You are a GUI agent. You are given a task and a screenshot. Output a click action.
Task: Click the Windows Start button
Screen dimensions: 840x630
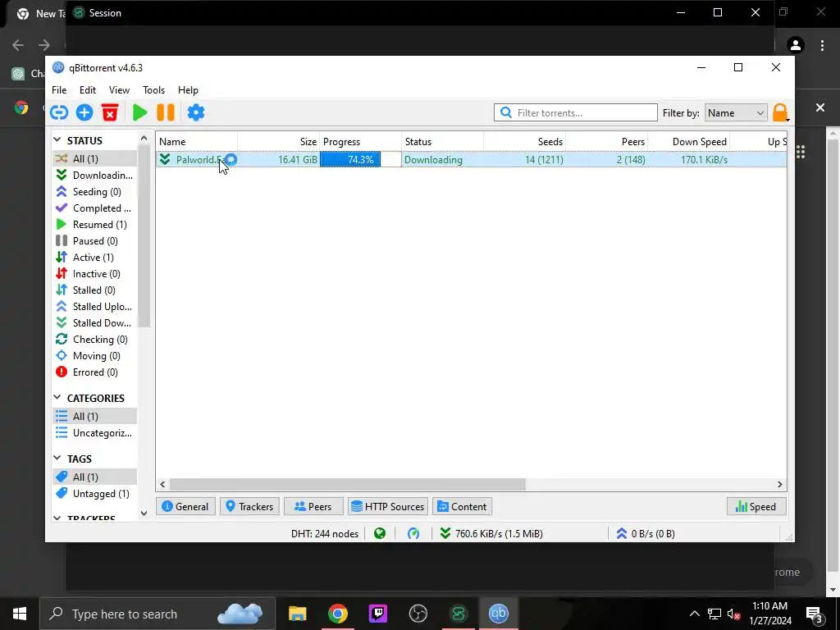(20, 614)
